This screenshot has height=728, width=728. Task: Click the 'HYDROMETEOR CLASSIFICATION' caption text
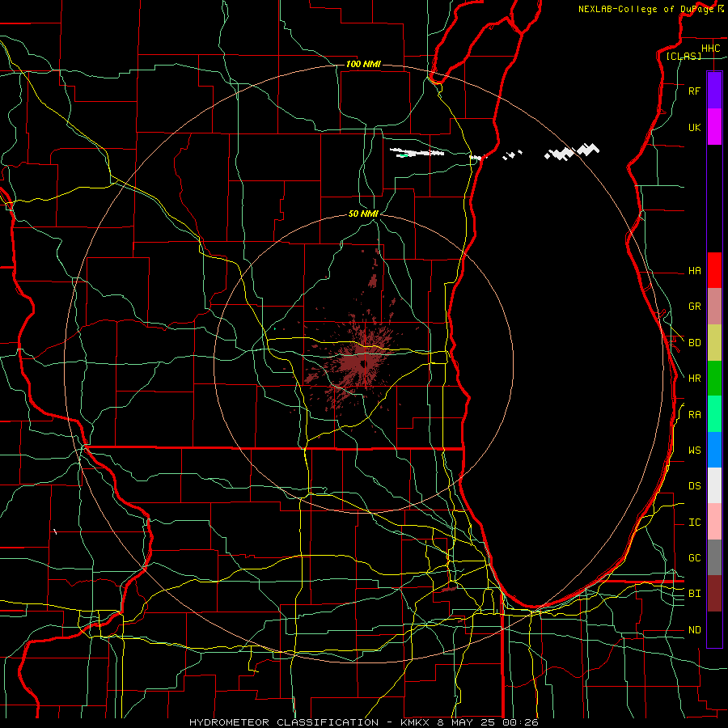click(x=284, y=722)
